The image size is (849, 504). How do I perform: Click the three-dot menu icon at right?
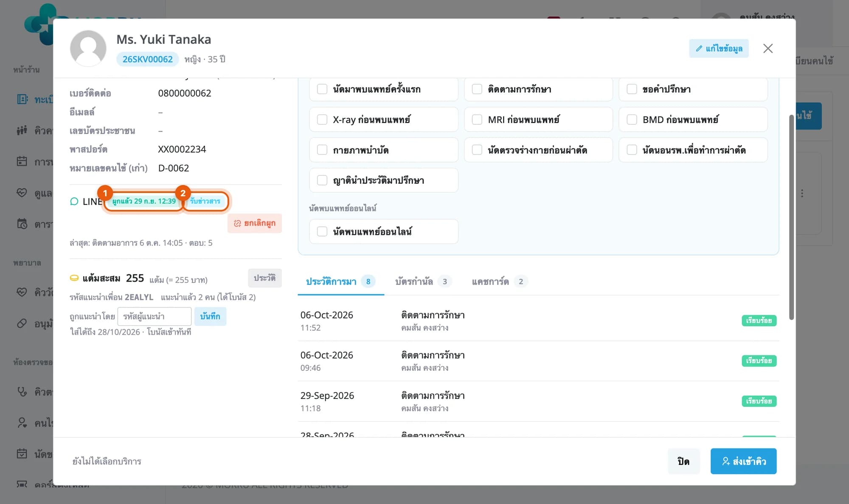802,193
